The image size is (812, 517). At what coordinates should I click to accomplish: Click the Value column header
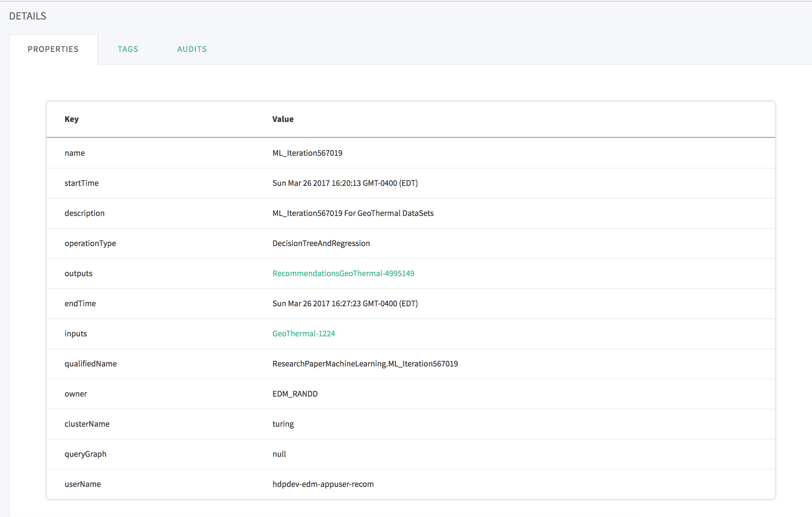pos(283,119)
